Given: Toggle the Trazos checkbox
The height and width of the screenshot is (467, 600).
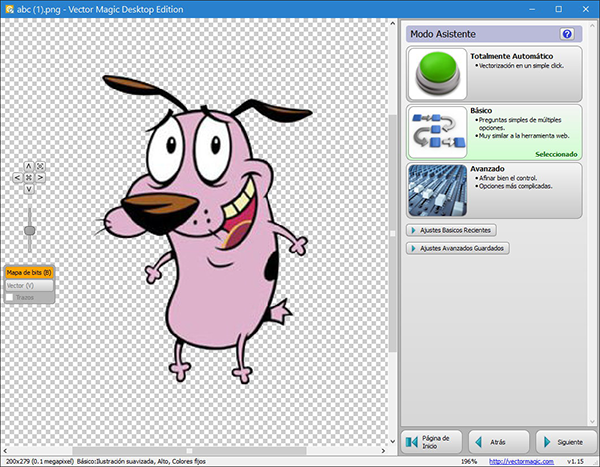Looking at the screenshot, I should 10,297.
